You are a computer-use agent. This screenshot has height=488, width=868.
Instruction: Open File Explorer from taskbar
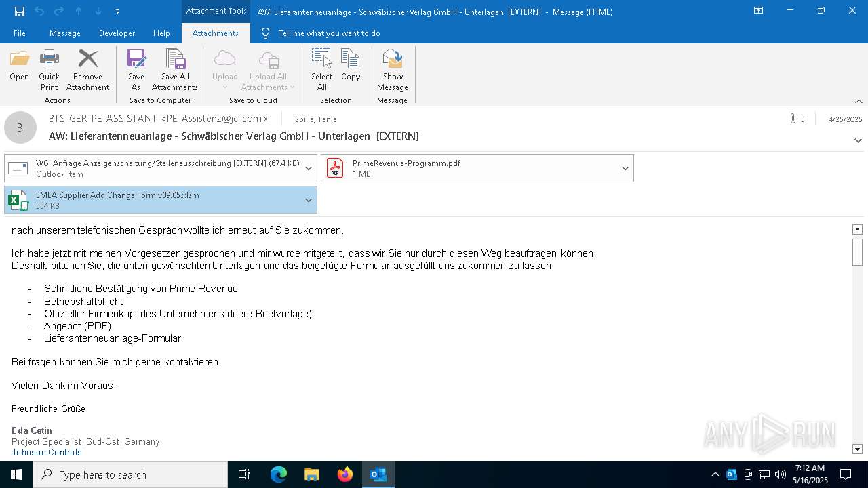pos(312,474)
